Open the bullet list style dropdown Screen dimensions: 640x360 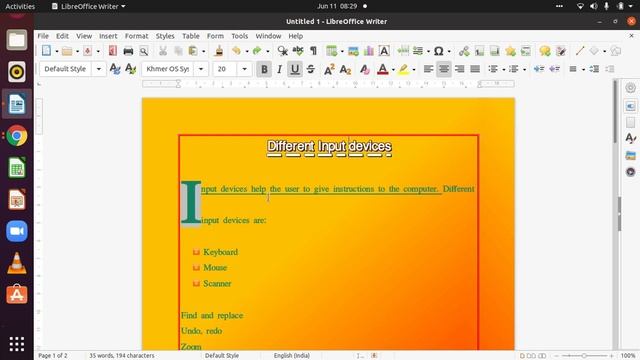pos(504,69)
